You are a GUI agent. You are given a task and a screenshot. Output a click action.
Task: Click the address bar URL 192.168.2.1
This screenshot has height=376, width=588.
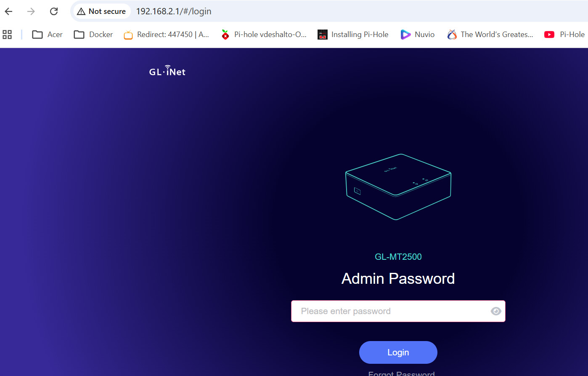(x=174, y=11)
